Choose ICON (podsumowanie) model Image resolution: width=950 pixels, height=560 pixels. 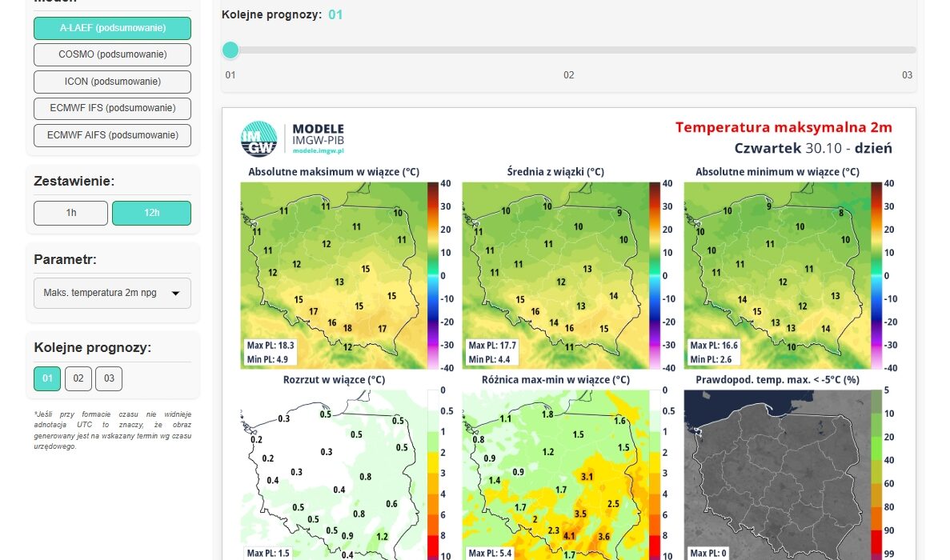coord(112,82)
